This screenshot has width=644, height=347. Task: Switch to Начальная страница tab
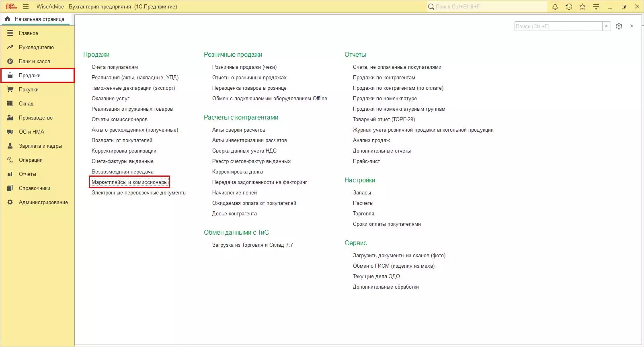[x=35, y=19]
